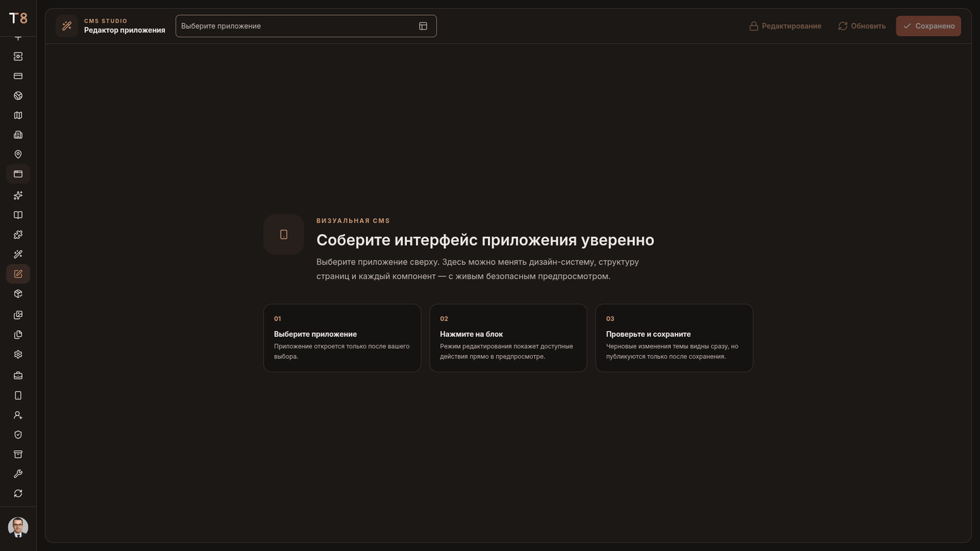Click the 'ВИЗУАЛЬНАЯ CMS' label
The width and height of the screenshot is (980, 551).
tap(353, 221)
